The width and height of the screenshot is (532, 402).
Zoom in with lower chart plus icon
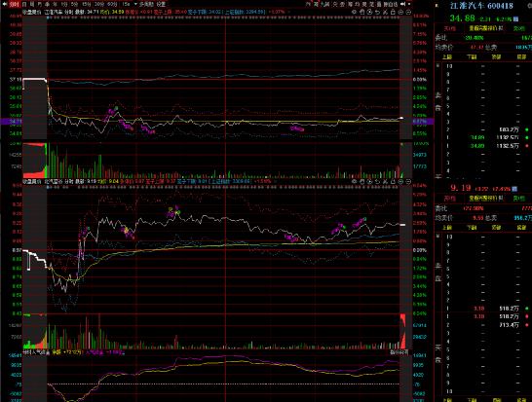400,182
